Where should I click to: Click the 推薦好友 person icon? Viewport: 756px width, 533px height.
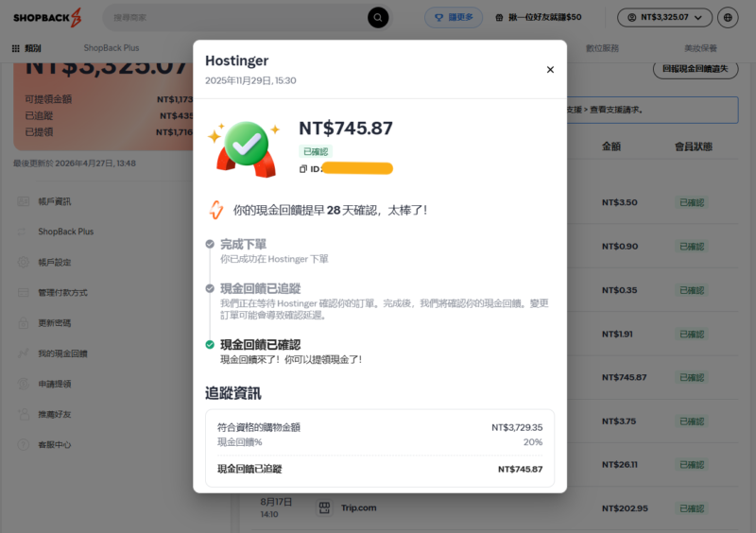(x=23, y=414)
